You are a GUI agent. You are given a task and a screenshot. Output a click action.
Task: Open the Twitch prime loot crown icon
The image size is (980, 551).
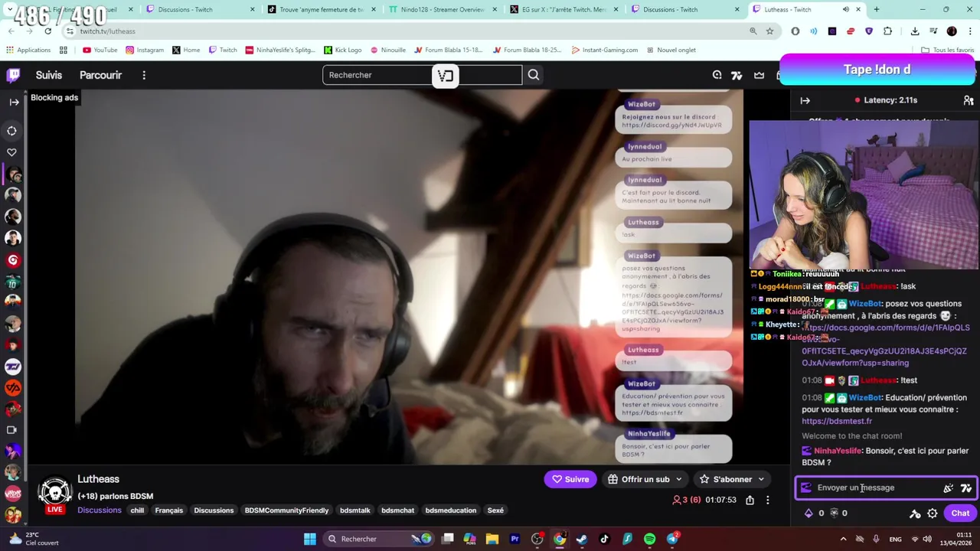(x=759, y=75)
